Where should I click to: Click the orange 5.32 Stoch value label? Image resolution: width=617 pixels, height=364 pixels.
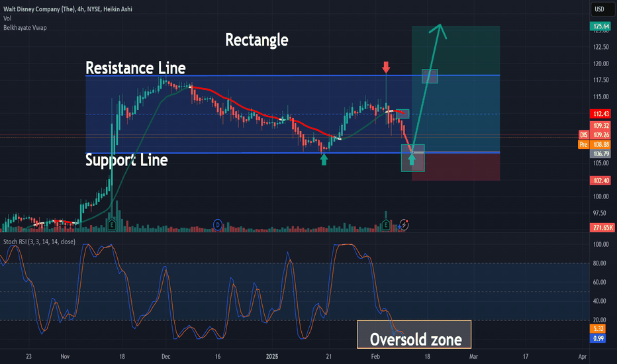pos(598,328)
